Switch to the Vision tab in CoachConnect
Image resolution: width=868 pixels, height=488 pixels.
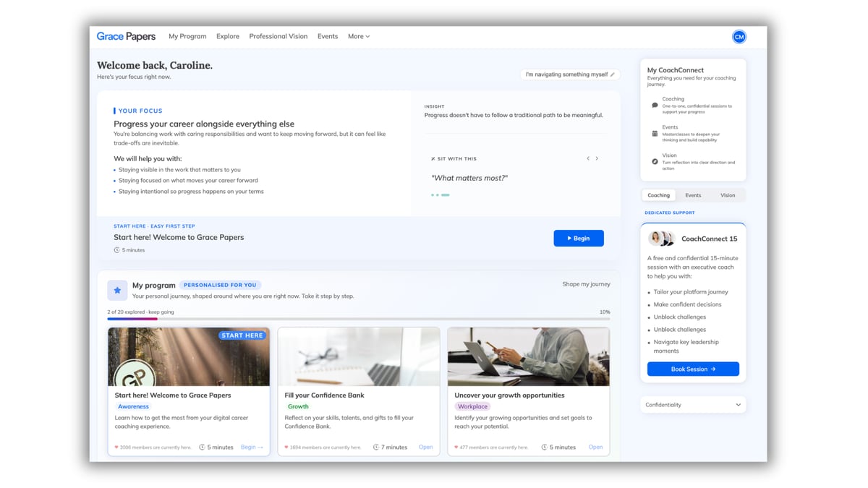[728, 195]
